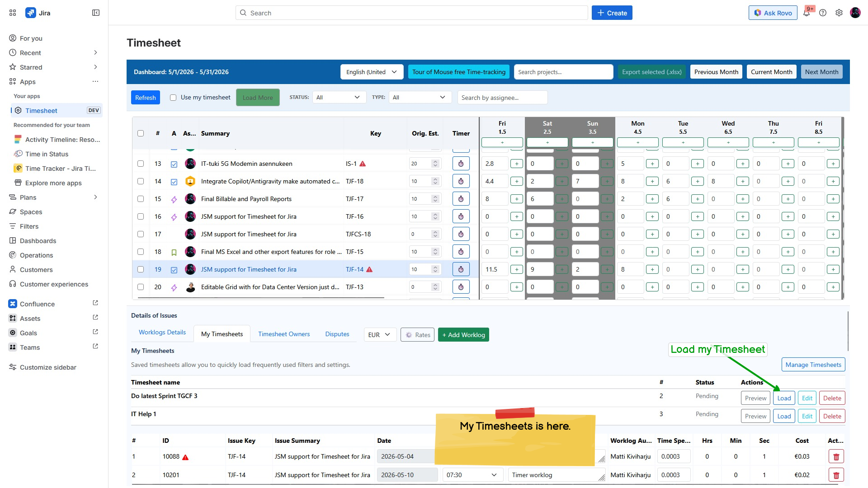Start timer for IS-1 row
This screenshot has width=868, height=488.
(461, 164)
